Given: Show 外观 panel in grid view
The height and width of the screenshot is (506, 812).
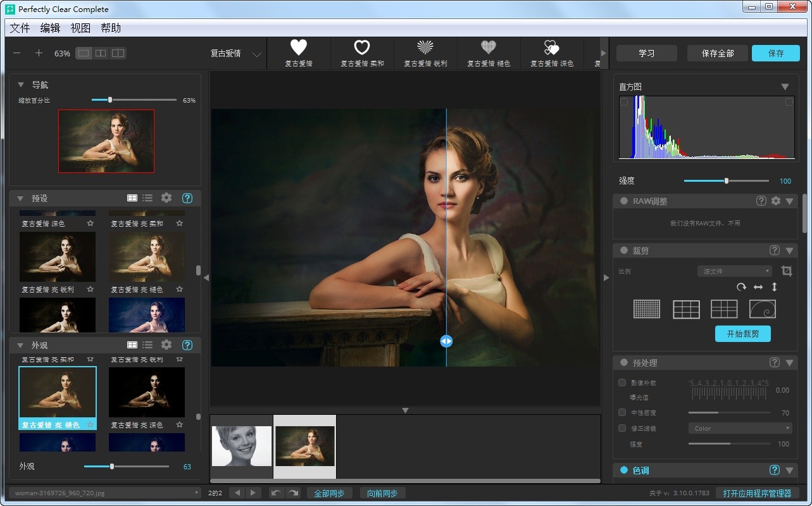Looking at the screenshot, I should tap(132, 345).
